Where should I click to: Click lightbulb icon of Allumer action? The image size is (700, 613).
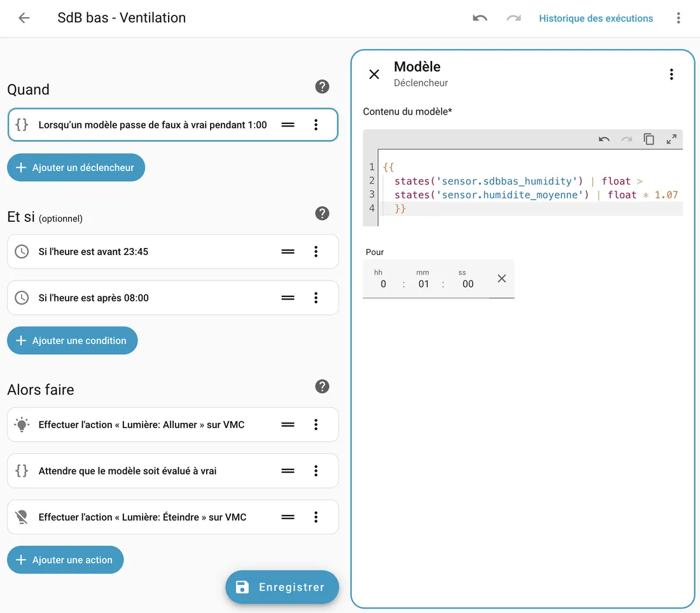pos(22,424)
